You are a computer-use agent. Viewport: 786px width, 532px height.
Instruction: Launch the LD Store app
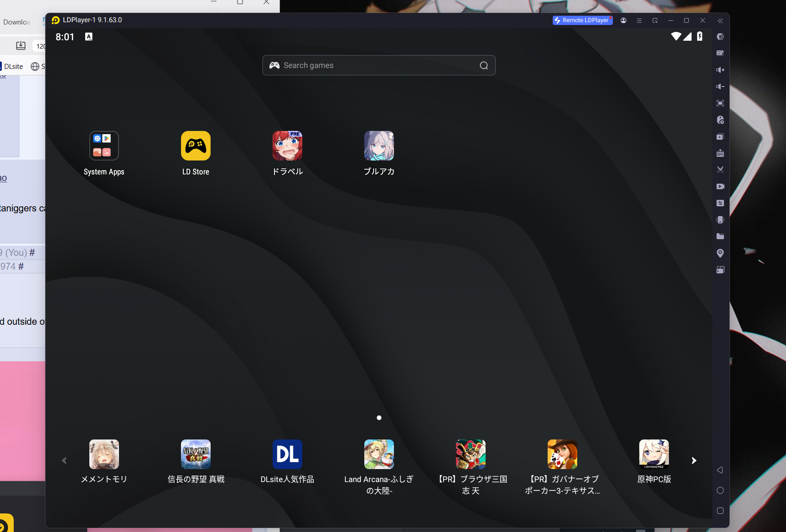[196, 146]
